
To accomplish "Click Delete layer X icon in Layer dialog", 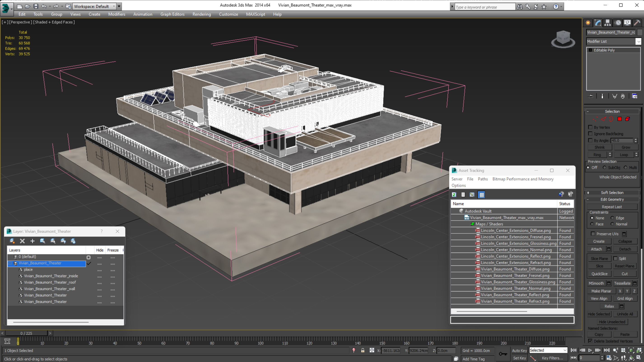I will click(x=22, y=241).
